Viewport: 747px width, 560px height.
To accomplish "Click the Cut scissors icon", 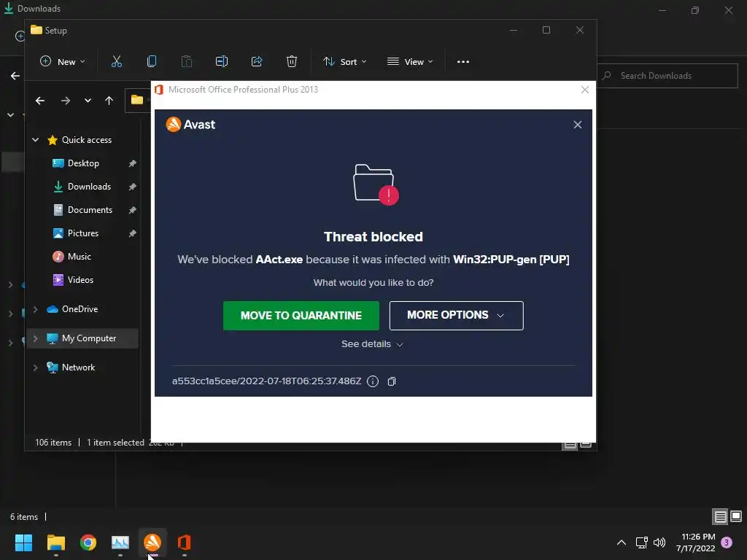I will [x=117, y=61].
